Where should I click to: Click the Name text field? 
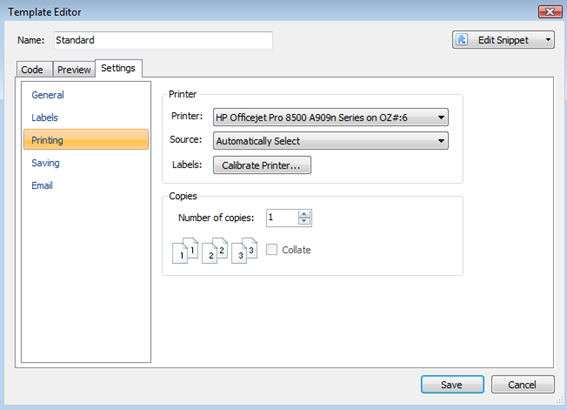(x=163, y=40)
